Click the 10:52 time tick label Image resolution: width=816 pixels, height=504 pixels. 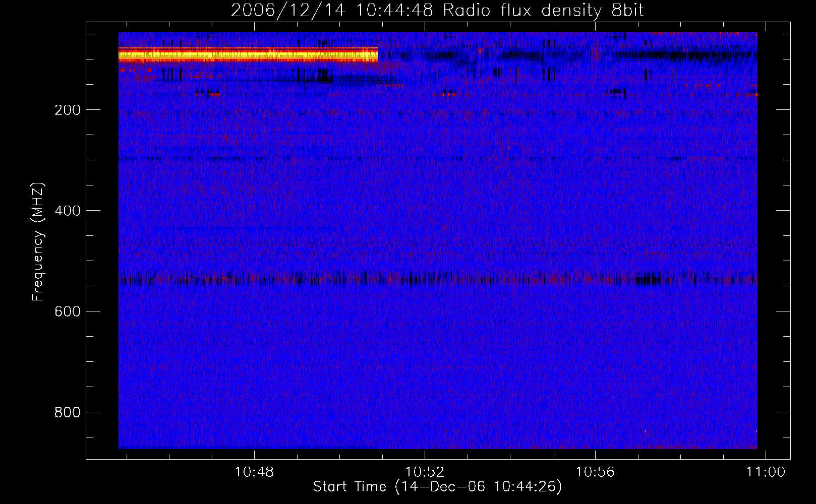[425, 472]
